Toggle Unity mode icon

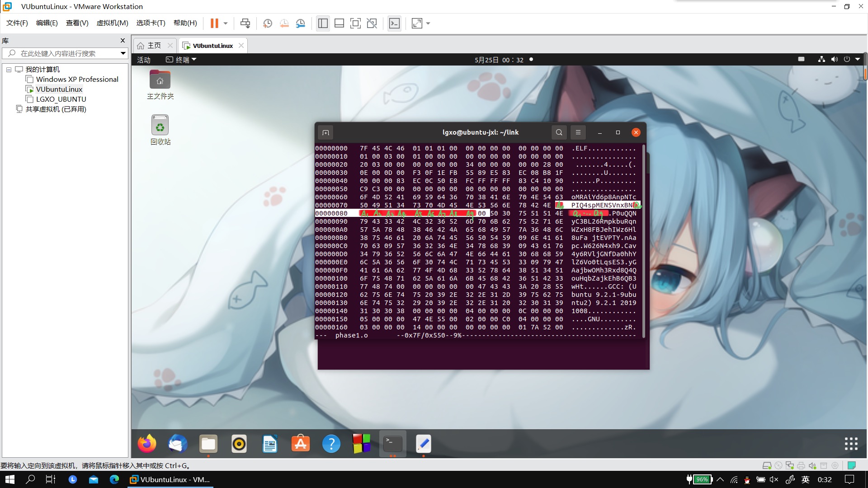tap(372, 23)
